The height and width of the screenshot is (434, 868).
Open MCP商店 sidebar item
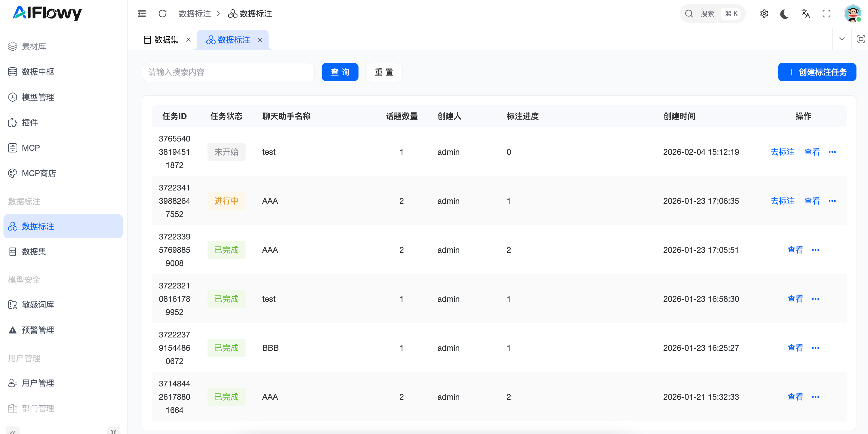click(39, 173)
